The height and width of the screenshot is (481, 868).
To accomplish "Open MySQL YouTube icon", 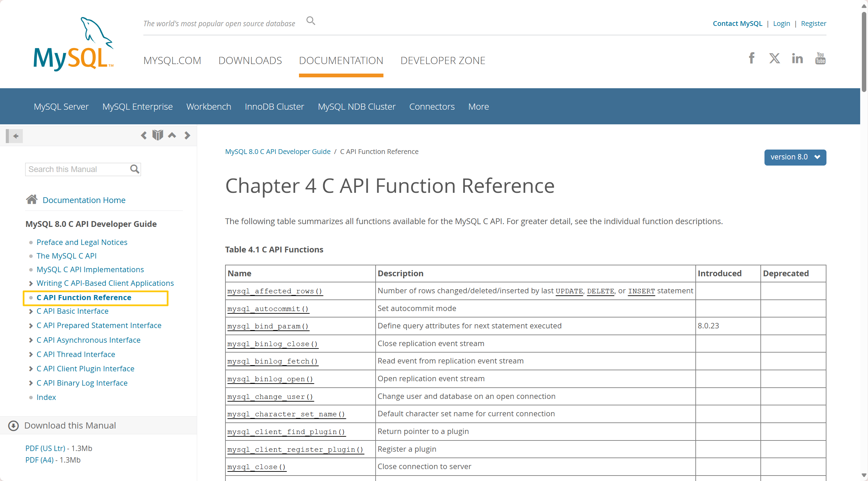I will [820, 58].
